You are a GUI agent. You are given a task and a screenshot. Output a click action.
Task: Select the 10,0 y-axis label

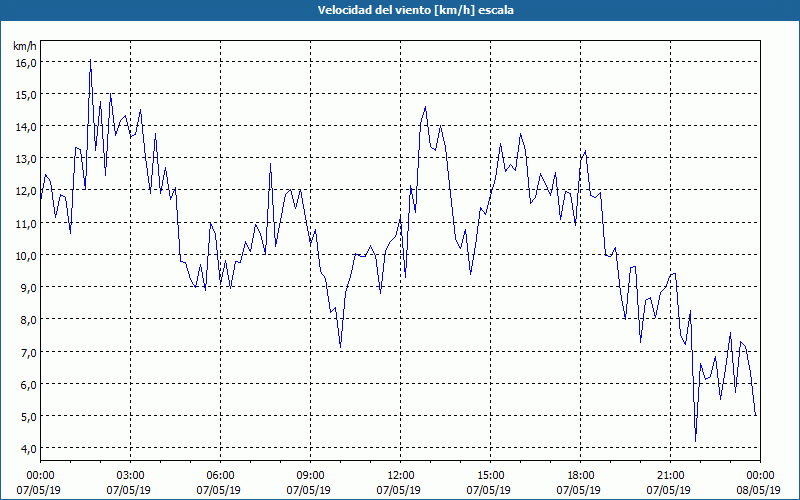pos(26,256)
